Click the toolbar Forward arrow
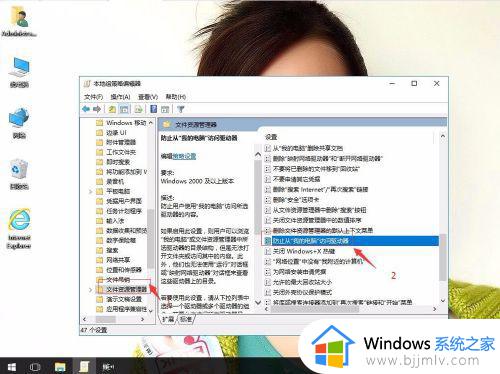The image size is (500, 374). click(x=97, y=109)
